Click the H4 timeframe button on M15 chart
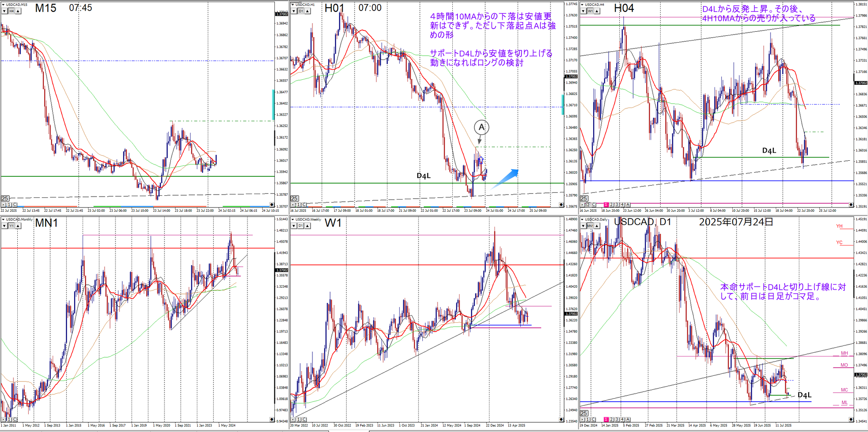868x432 pixels. coord(11,11)
